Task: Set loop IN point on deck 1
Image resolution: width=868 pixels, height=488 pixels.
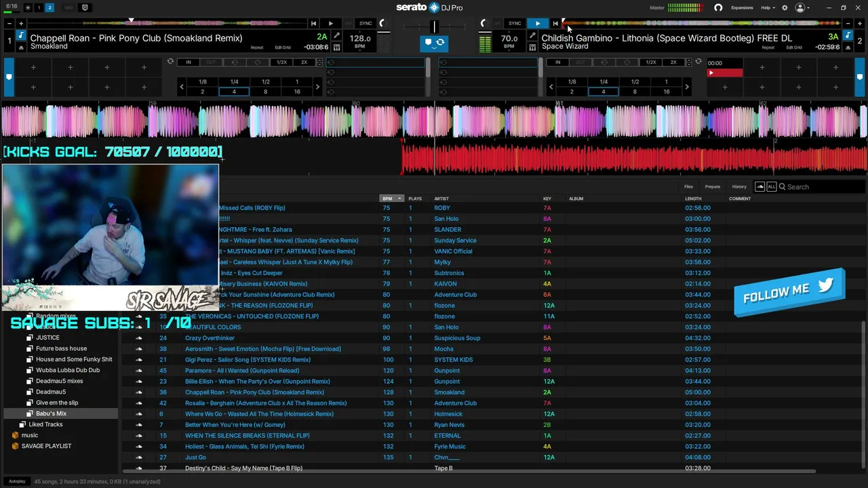Action: [188, 62]
